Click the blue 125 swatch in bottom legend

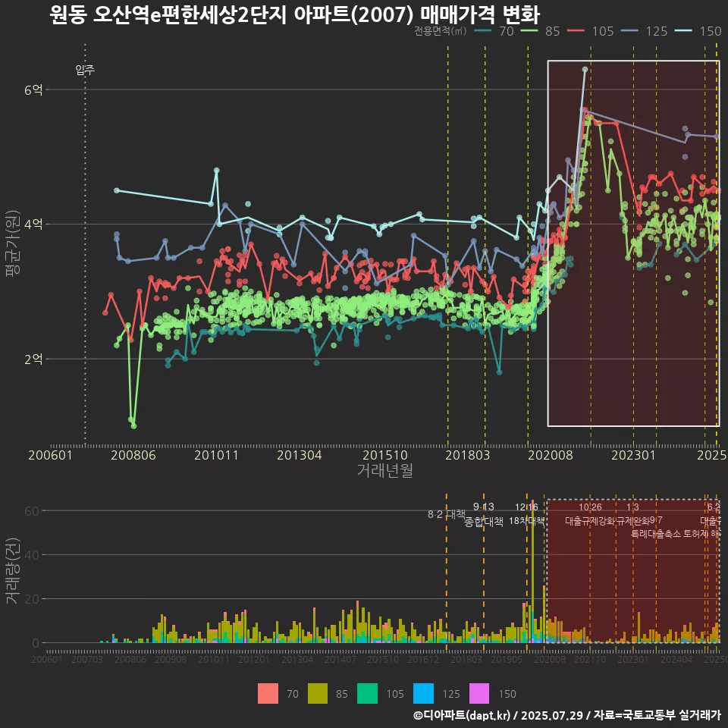click(423, 694)
